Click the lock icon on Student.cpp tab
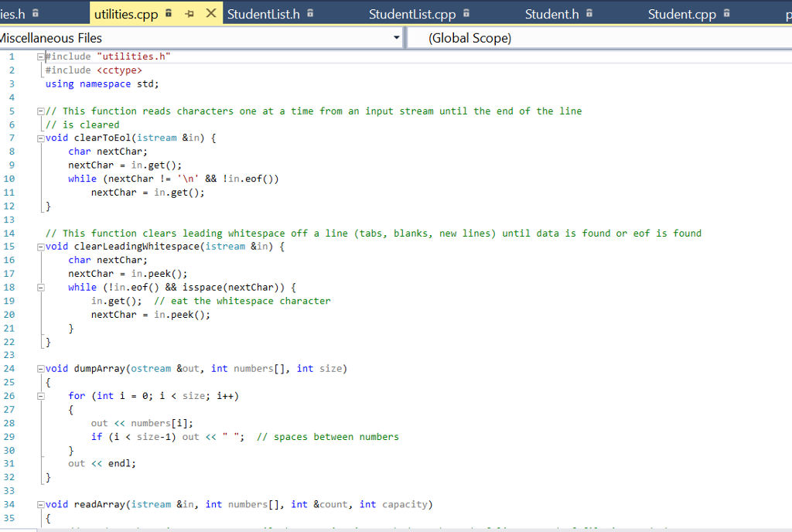 [x=725, y=11]
